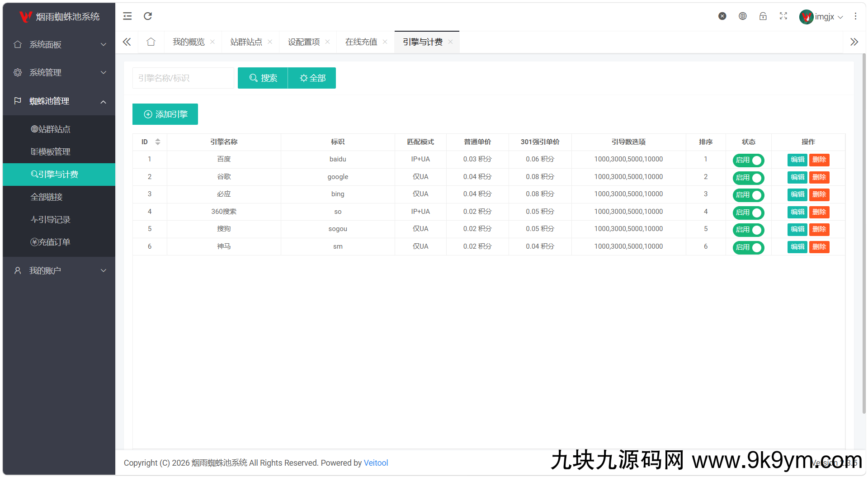The height and width of the screenshot is (477, 868).
Task: Click the page vertical scrollbar
Action: [863, 233]
